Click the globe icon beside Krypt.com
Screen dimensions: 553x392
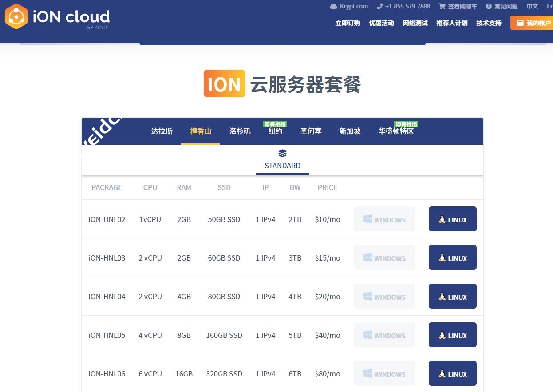pos(333,6)
